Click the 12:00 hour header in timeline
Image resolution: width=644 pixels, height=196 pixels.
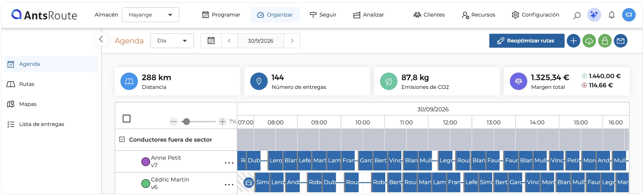point(450,122)
